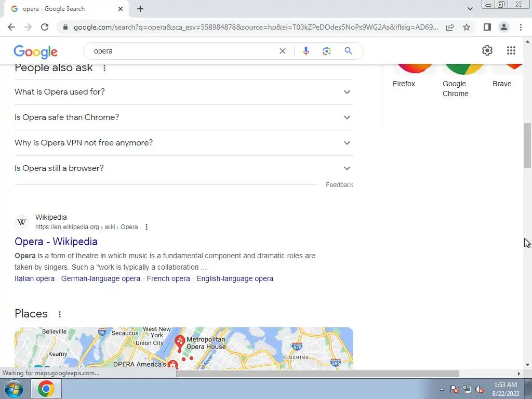Click scroll-right arrow of horizontal scrollbar

tap(519, 374)
